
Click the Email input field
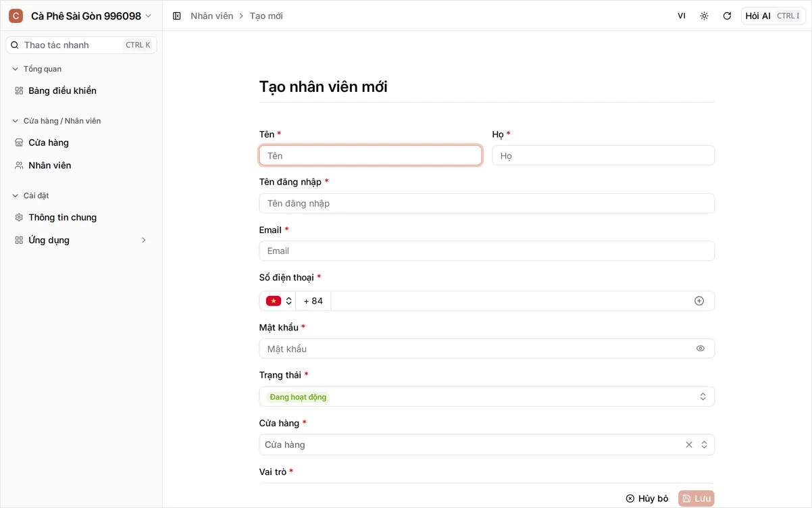(x=486, y=251)
